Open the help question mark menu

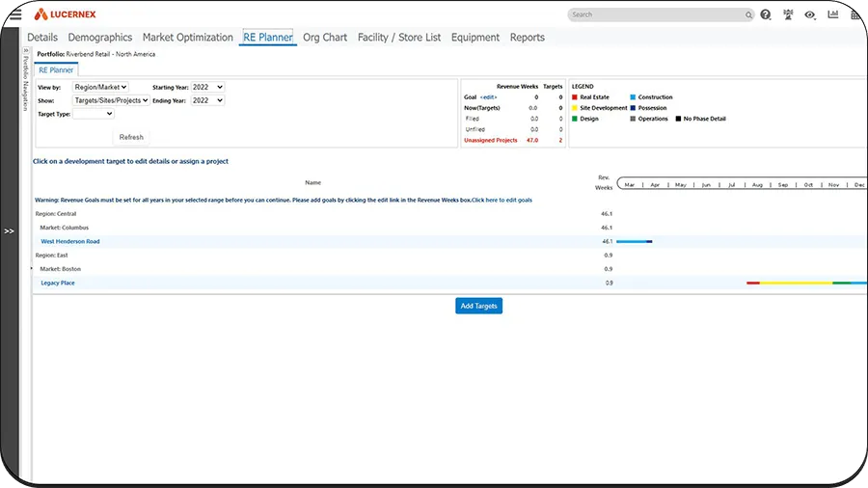tap(766, 14)
